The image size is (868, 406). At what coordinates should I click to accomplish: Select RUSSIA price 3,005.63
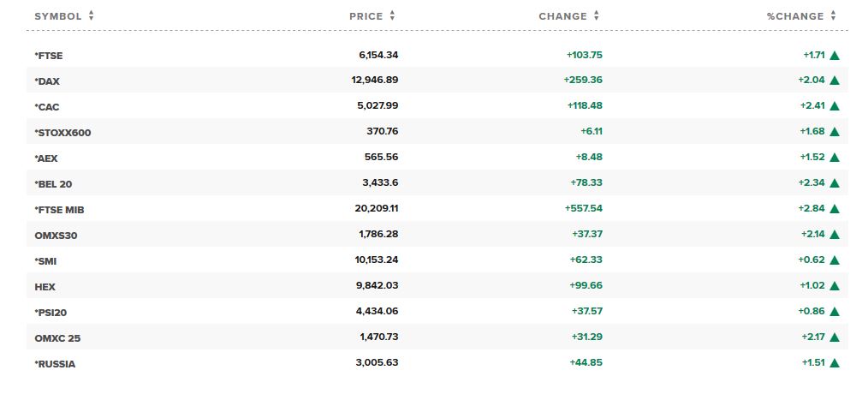pyautogui.click(x=377, y=362)
